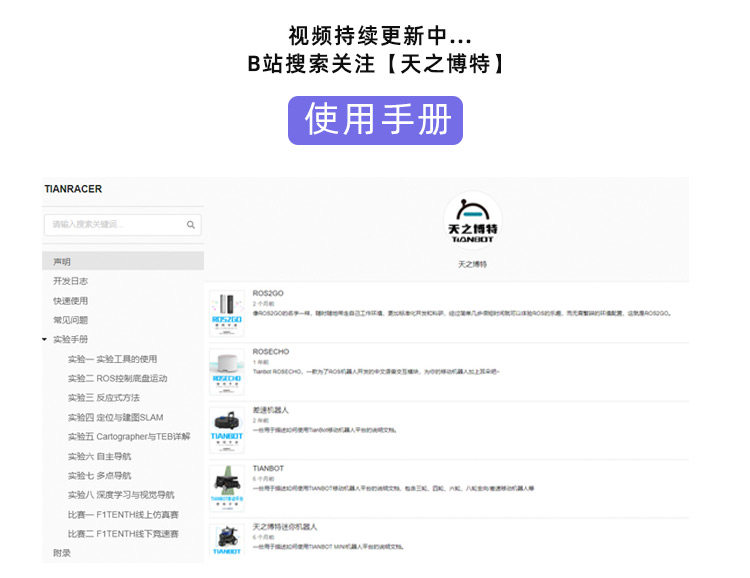This screenshot has height=578, width=750.
Task: Click the TIANBOT description text
Action: coord(393,489)
